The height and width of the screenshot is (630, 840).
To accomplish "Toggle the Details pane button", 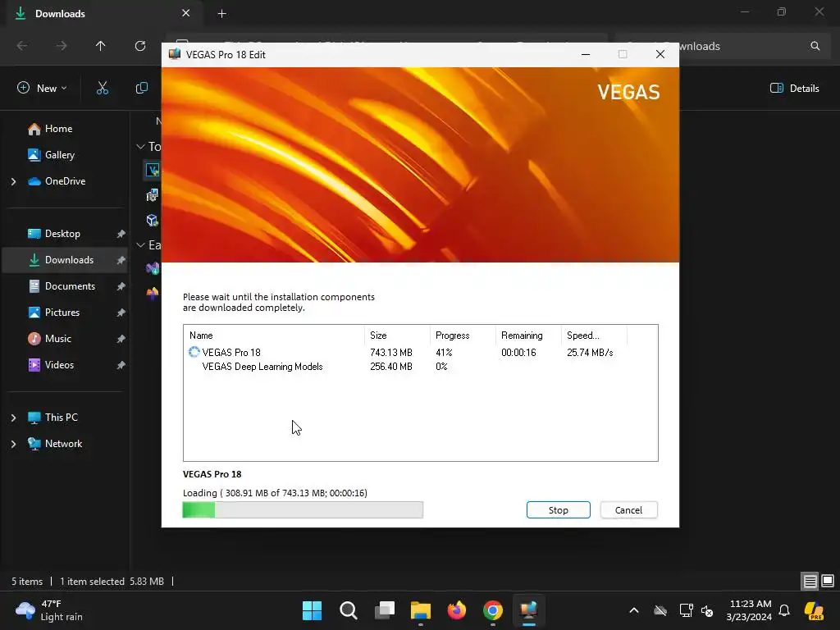I will pyautogui.click(x=794, y=89).
